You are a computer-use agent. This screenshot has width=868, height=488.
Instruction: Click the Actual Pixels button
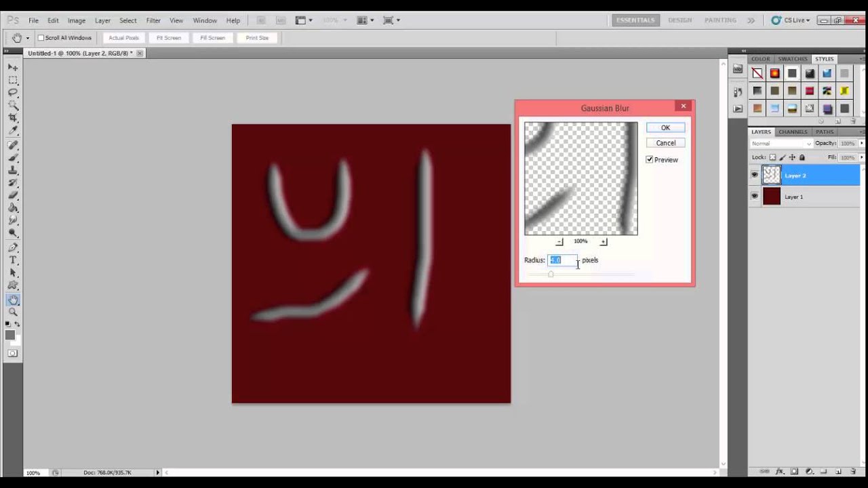(123, 38)
